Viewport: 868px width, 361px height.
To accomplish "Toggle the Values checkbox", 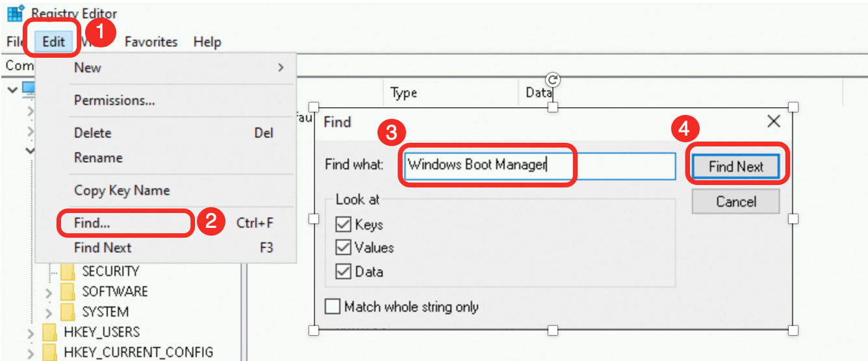I will pyautogui.click(x=343, y=248).
